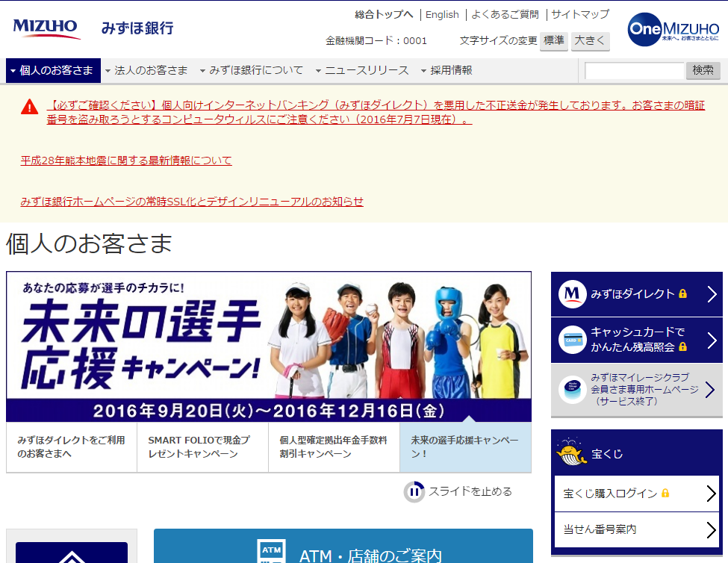
Task: Click the arrow on マイレージクラブ banner
Action: [710, 390]
